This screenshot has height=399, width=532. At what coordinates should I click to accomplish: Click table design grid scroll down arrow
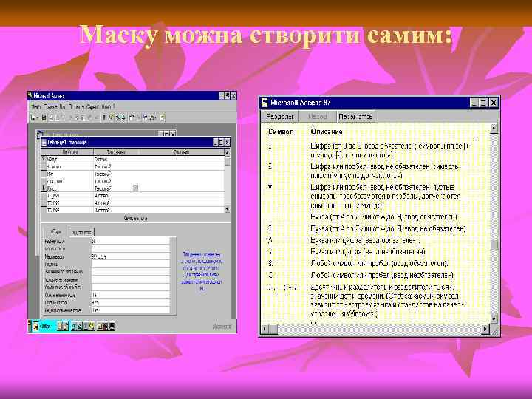(227, 209)
